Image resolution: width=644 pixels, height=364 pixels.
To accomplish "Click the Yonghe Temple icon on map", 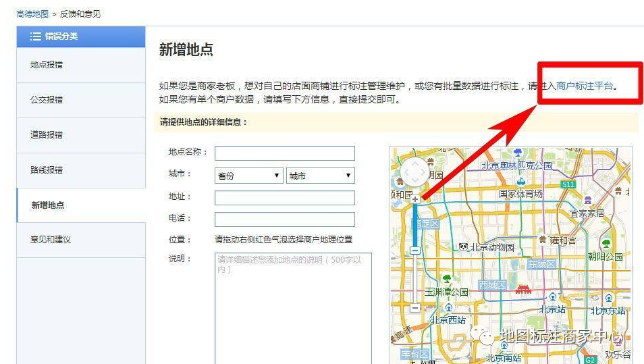I will point(543,239).
